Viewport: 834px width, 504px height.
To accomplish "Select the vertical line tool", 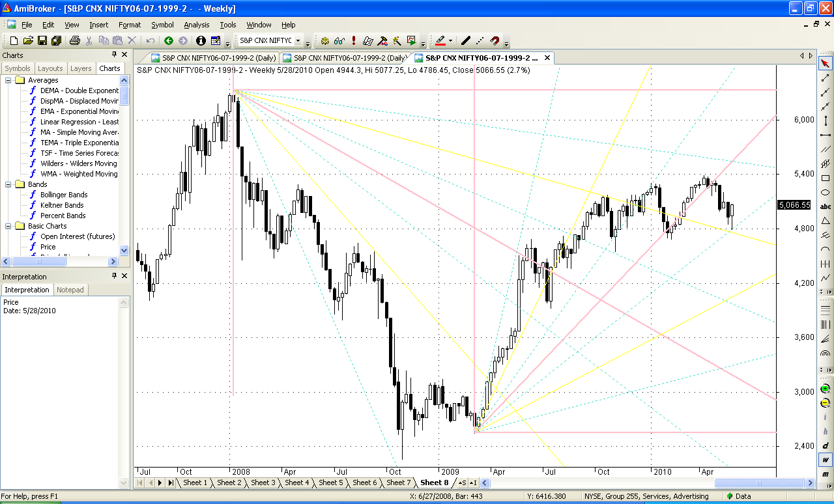I will [826, 121].
